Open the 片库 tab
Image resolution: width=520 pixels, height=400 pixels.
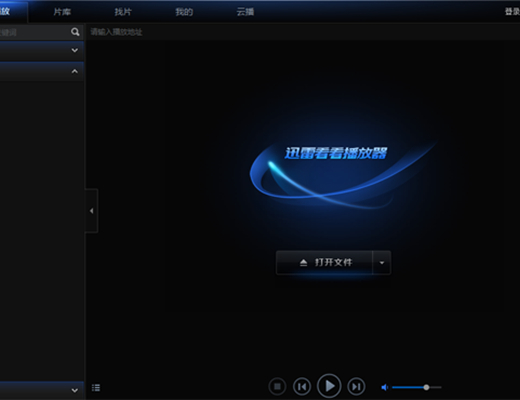point(62,12)
